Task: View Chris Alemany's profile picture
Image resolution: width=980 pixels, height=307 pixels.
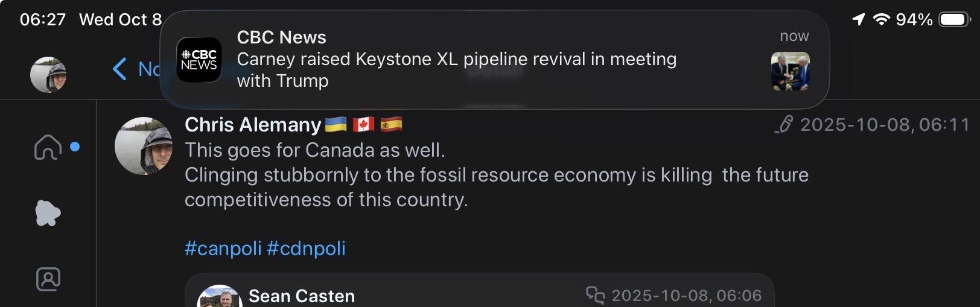Action: pos(144,146)
